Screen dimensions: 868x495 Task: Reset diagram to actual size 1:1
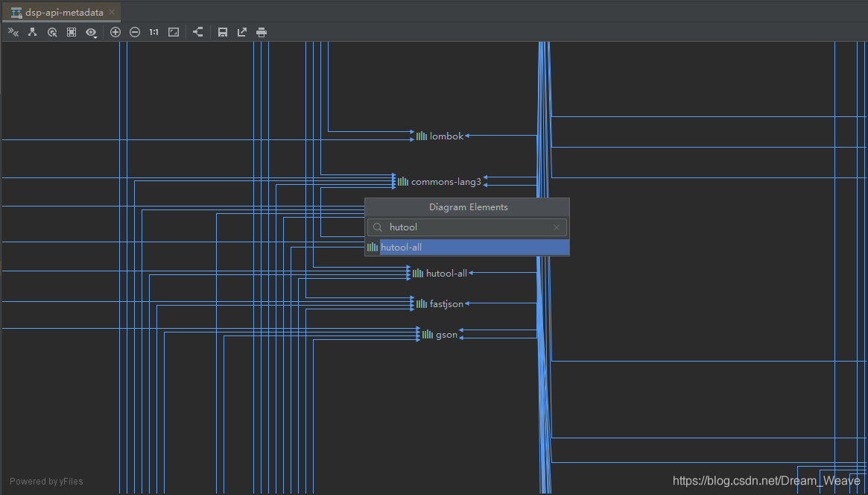pyautogui.click(x=154, y=32)
